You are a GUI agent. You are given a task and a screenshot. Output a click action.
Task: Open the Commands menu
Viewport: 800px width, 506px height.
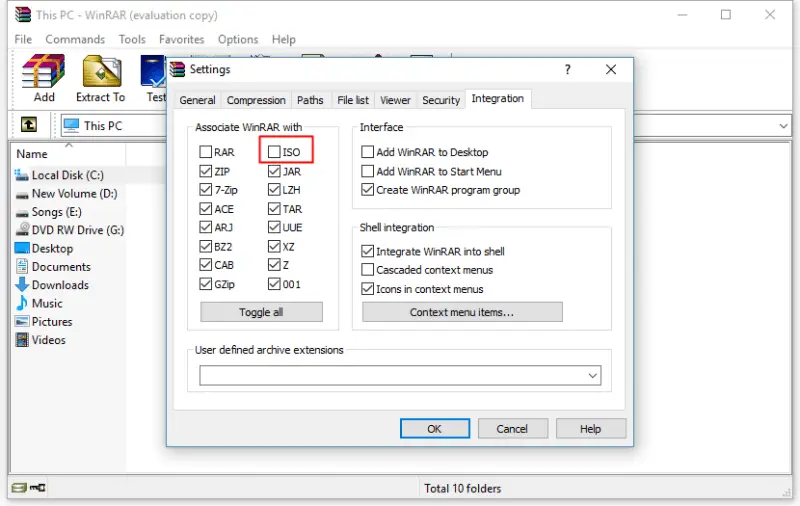75,39
